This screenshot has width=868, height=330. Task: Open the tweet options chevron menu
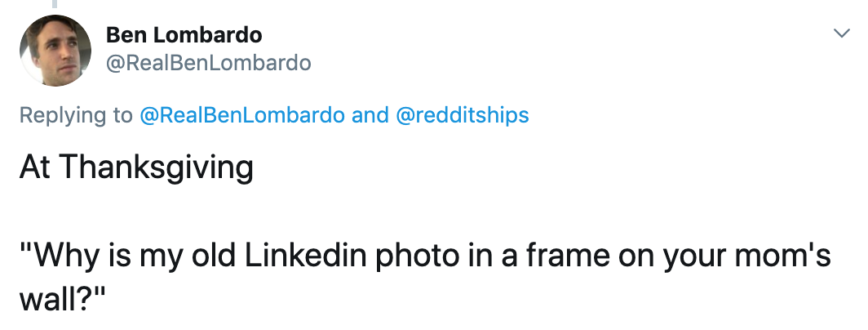point(840,33)
